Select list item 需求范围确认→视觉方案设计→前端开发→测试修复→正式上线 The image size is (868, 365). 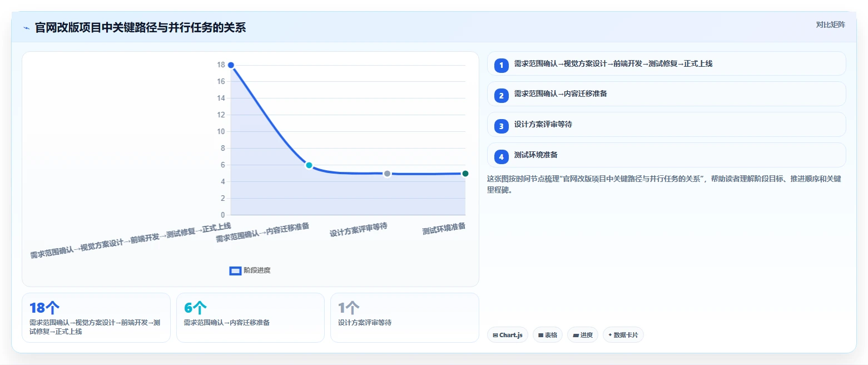666,63
